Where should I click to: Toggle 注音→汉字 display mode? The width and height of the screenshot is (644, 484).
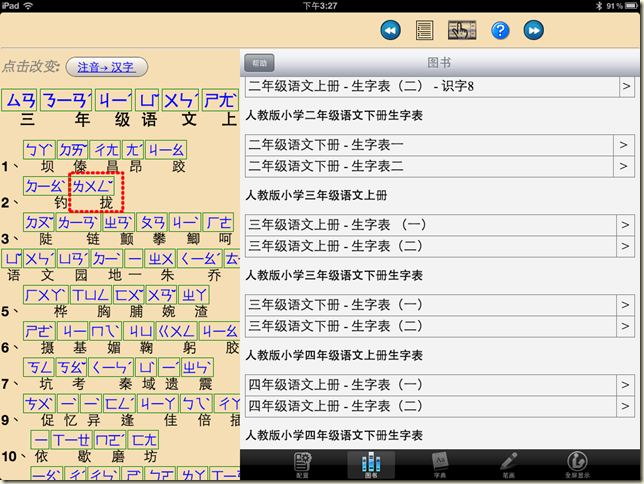(106, 67)
